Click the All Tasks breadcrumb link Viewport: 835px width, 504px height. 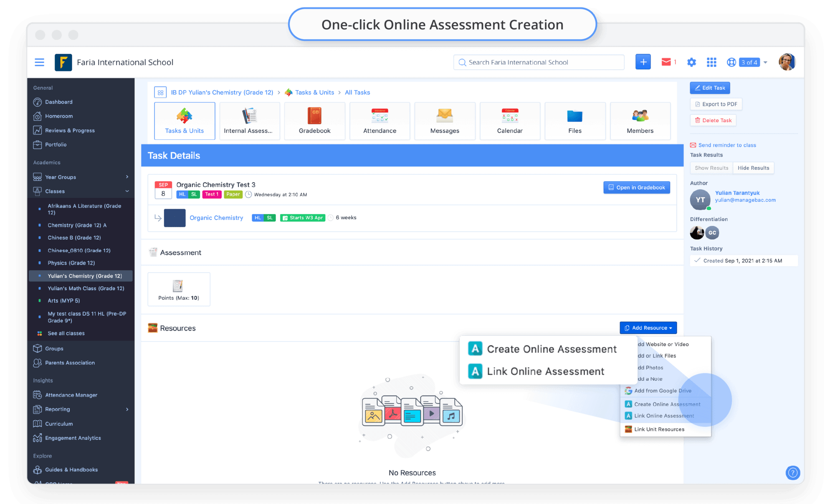(x=357, y=92)
